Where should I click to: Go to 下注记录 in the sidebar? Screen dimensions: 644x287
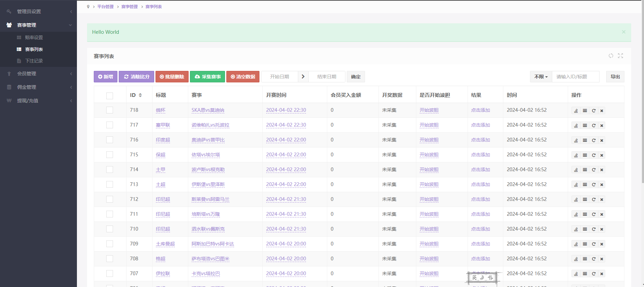point(34,61)
